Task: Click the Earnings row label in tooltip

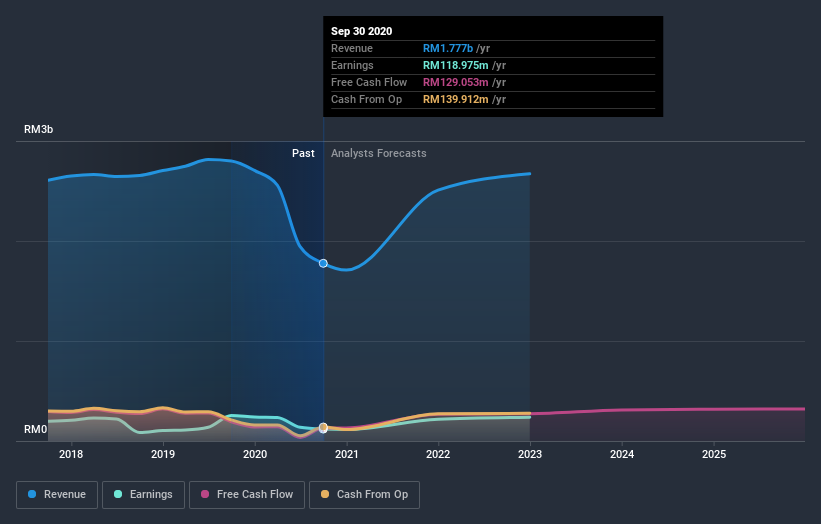Action: coord(352,65)
